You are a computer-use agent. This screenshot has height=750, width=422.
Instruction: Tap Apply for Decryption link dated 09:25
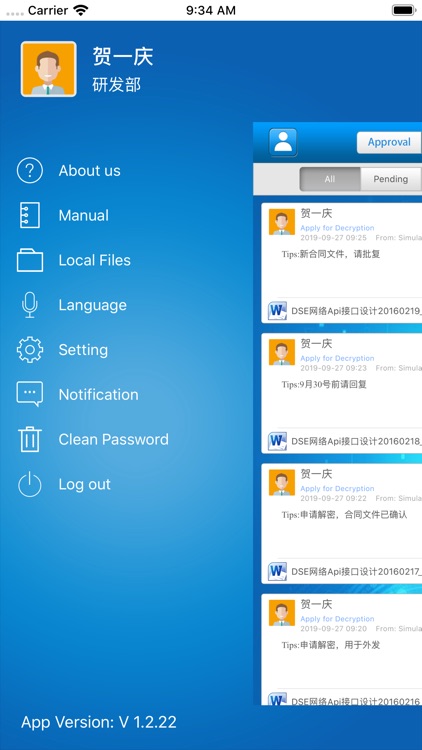point(337,228)
